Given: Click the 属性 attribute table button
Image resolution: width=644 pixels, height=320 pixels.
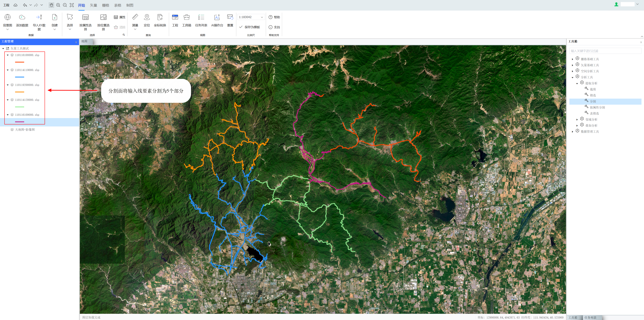Looking at the screenshot, I should coord(120,17).
